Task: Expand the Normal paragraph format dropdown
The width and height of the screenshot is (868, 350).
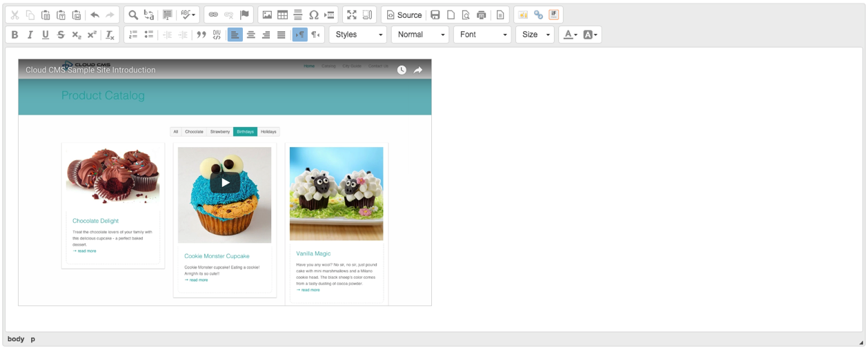Action: coord(420,35)
